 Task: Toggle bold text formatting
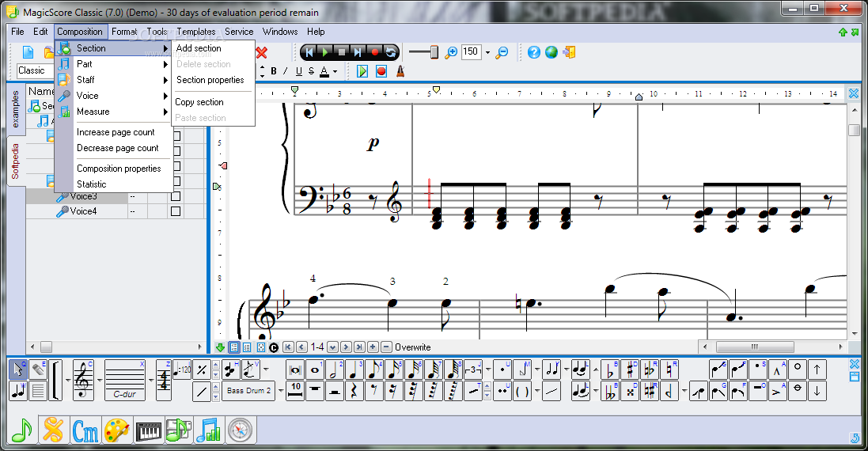(274, 71)
